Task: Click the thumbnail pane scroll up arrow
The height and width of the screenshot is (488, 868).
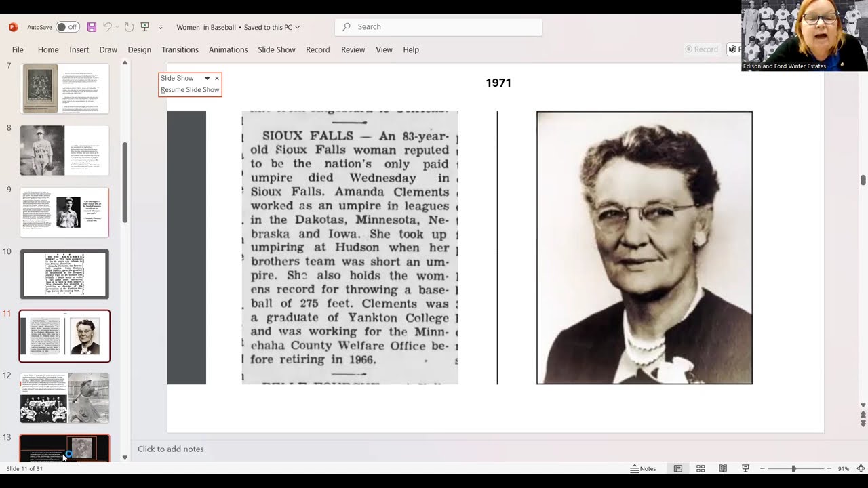Action: click(x=125, y=63)
